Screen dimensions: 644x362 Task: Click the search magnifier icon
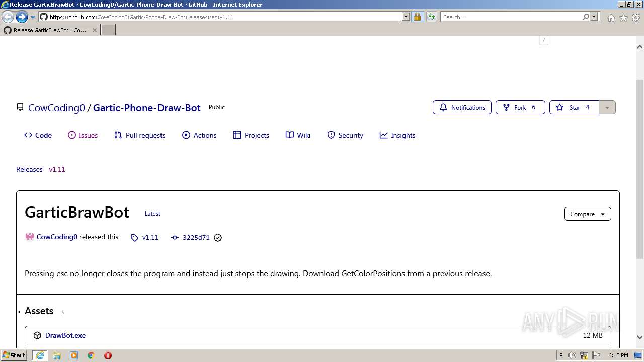pyautogui.click(x=586, y=17)
